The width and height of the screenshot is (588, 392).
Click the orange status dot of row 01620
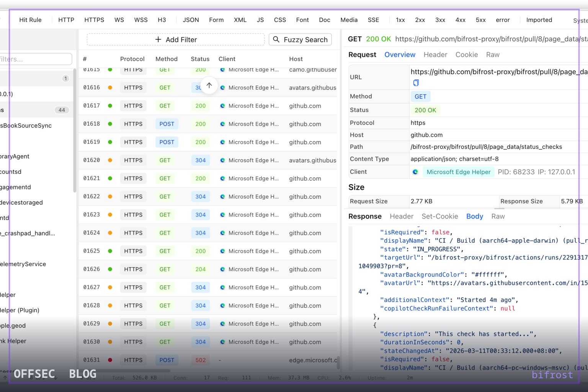click(x=110, y=160)
